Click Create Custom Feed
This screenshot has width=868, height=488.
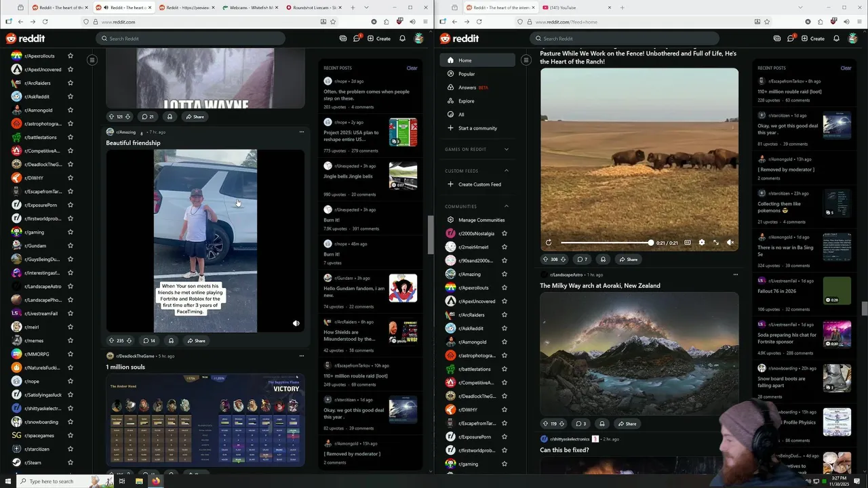(477, 184)
